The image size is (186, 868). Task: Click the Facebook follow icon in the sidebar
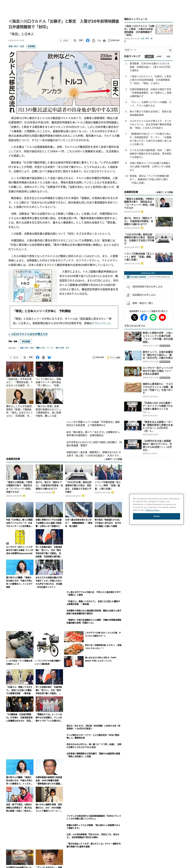[144, 317]
